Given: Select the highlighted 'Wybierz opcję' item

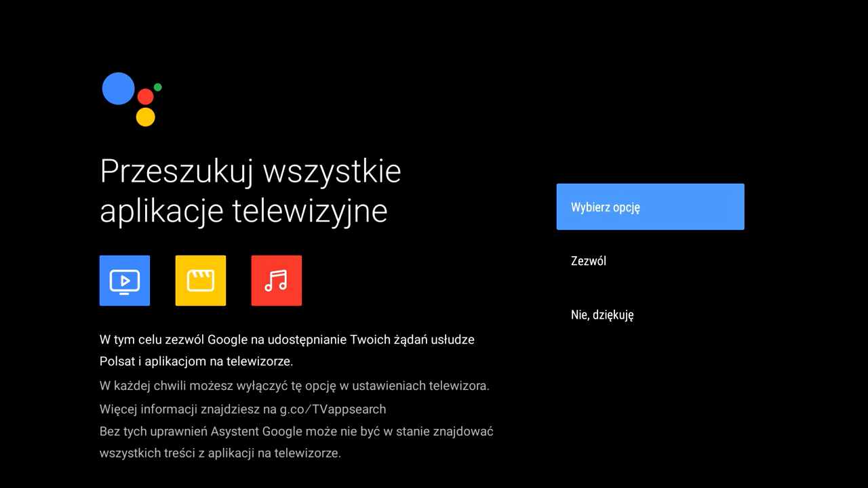Looking at the screenshot, I should [650, 207].
